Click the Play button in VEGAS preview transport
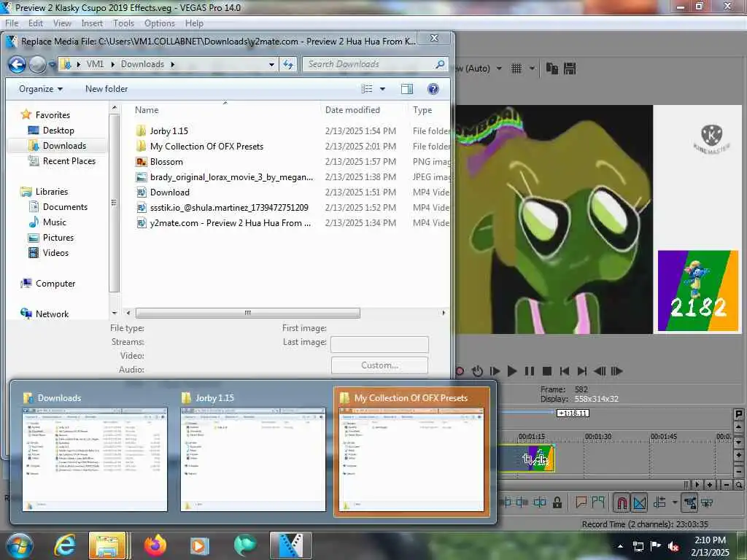The image size is (747, 560). [x=512, y=371]
